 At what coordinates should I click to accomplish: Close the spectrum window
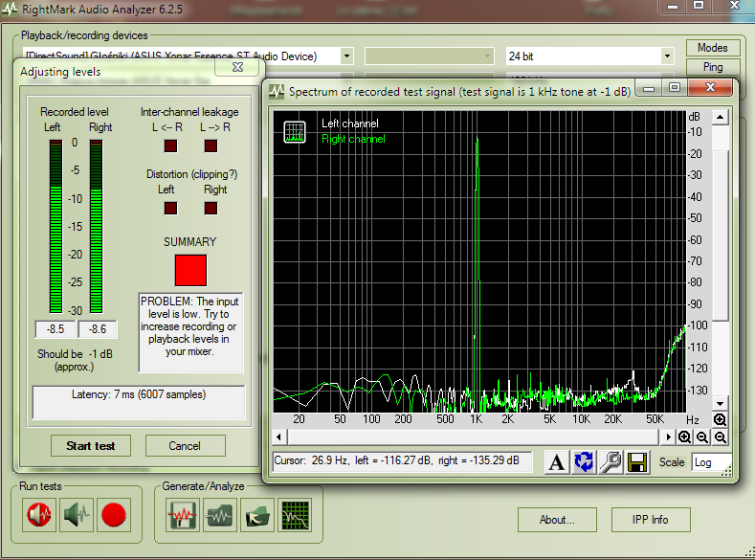[710, 87]
